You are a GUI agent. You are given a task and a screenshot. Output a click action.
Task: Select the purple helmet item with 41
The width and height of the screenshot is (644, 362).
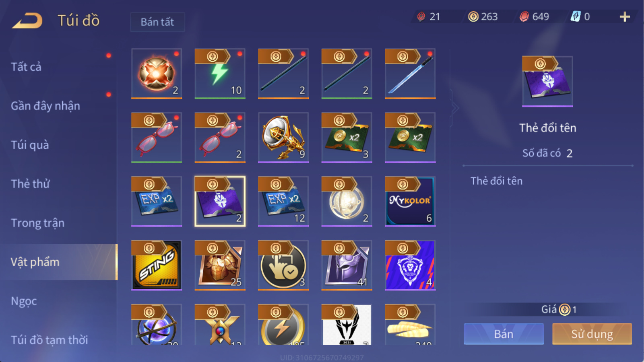pos(347,265)
